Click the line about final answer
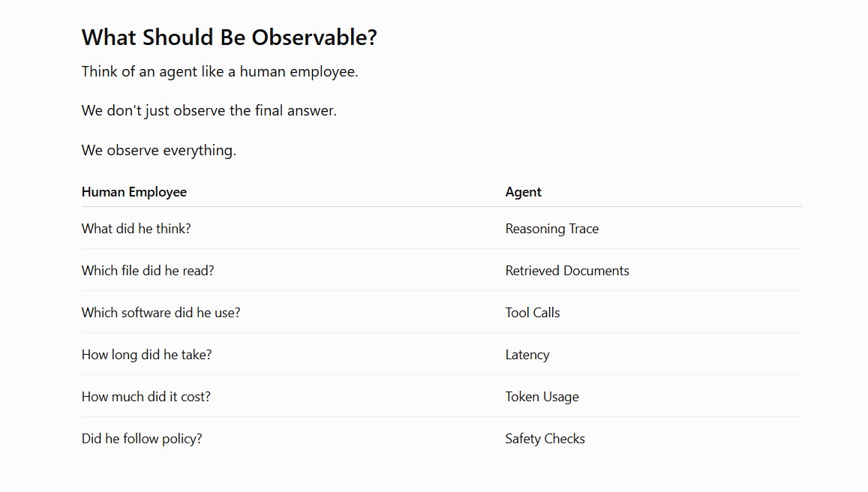Image resolution: width=868 pixels, height=492 pixels. (x=209, y=111)
